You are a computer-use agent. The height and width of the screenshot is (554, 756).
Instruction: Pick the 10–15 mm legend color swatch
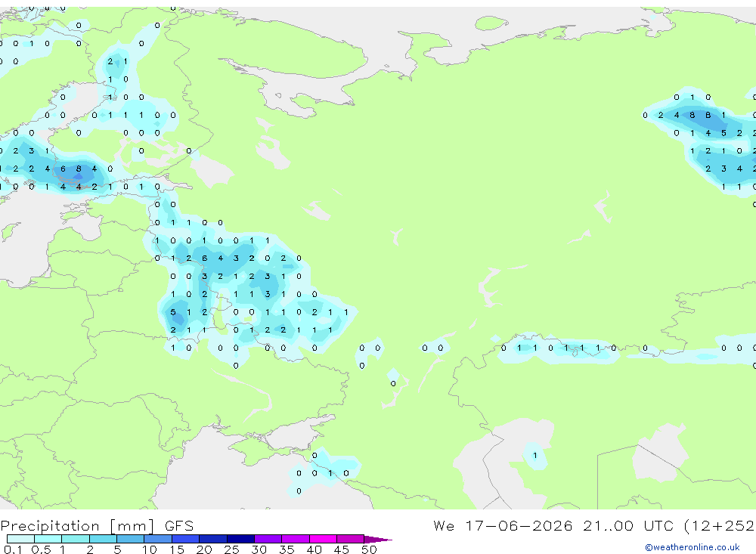coord(158,539)
